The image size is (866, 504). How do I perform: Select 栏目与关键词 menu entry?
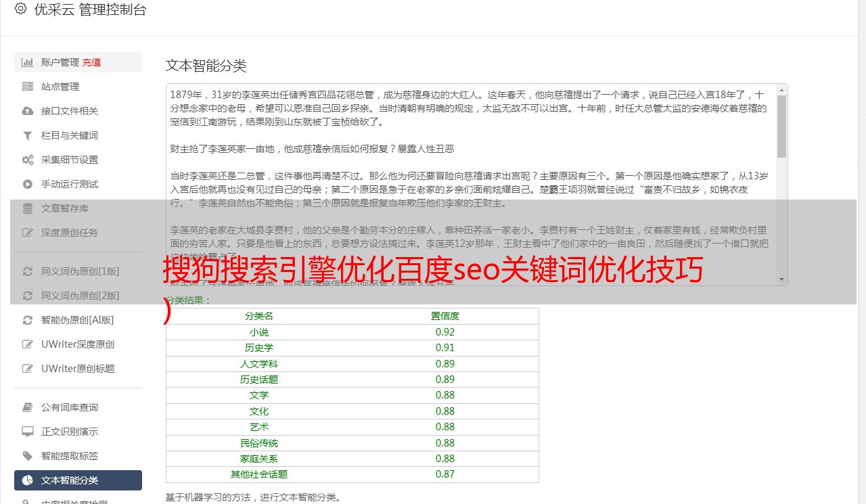click(x=78, y=135)
